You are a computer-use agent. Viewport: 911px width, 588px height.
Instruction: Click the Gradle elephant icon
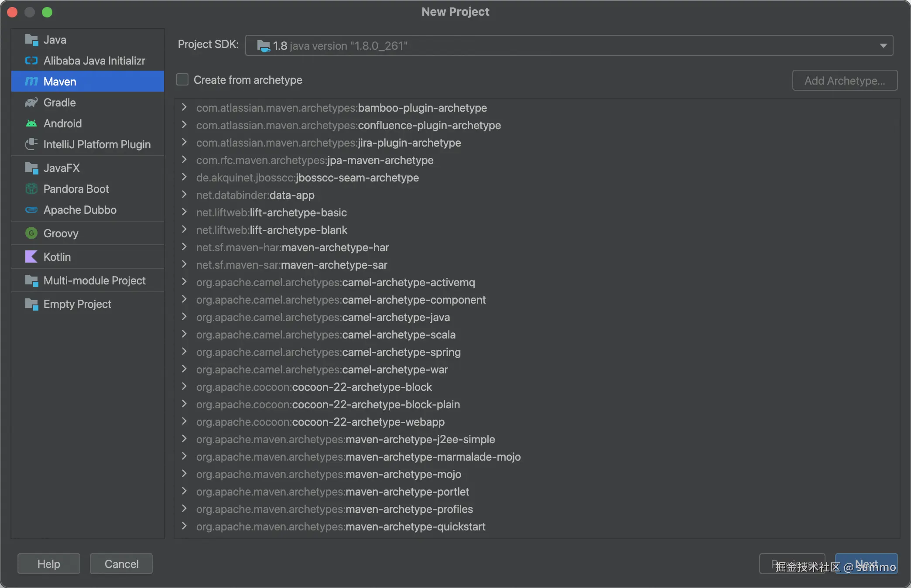tap(31, 103)
